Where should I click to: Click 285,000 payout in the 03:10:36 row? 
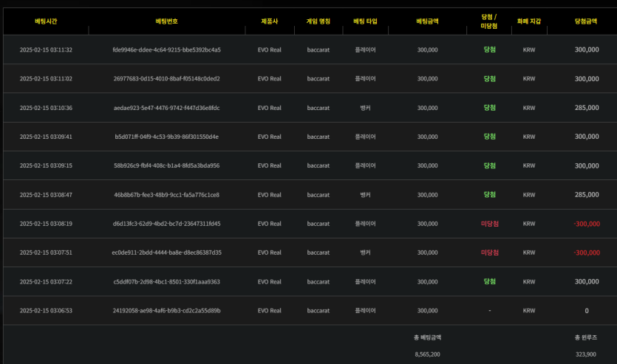(x=587, y=108)
